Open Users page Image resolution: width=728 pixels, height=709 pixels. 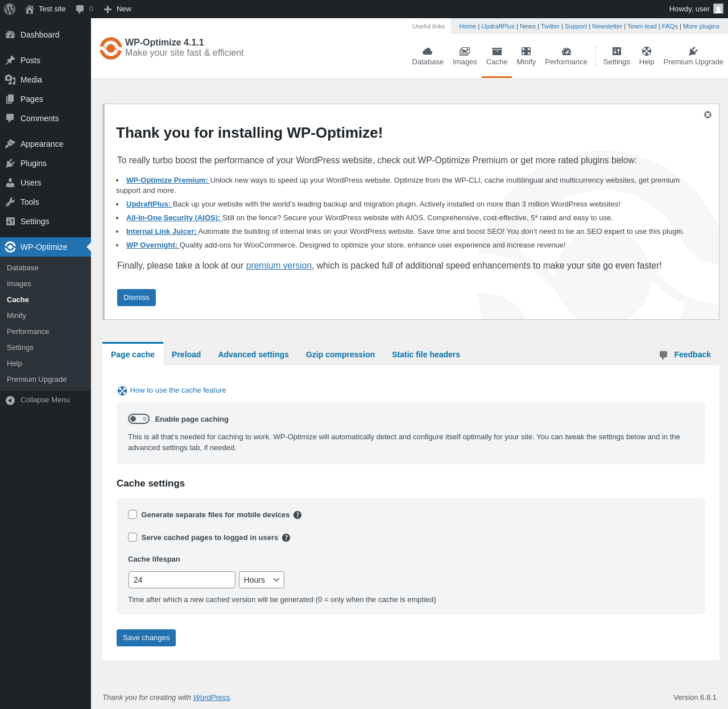click(x=45, y=183)
